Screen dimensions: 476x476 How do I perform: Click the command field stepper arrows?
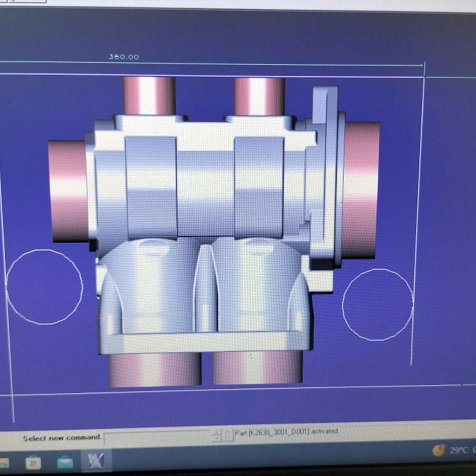(217, 436)
